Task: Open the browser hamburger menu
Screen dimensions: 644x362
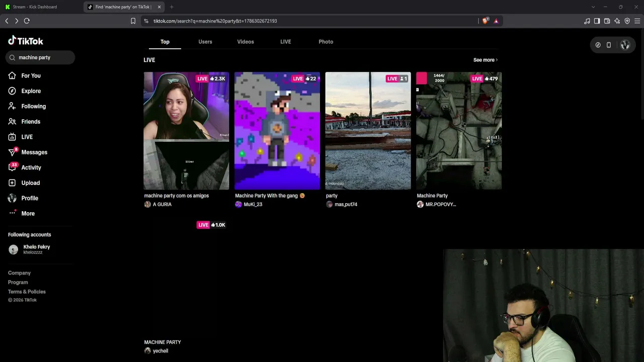Action: pyautogui.click(x=637, y=21)
